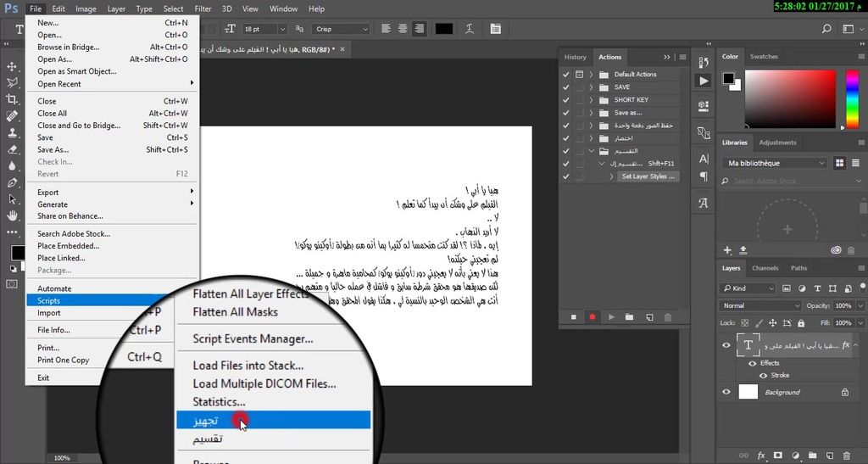
Task: Switch to the Adjustments tab
Action: 777,143
